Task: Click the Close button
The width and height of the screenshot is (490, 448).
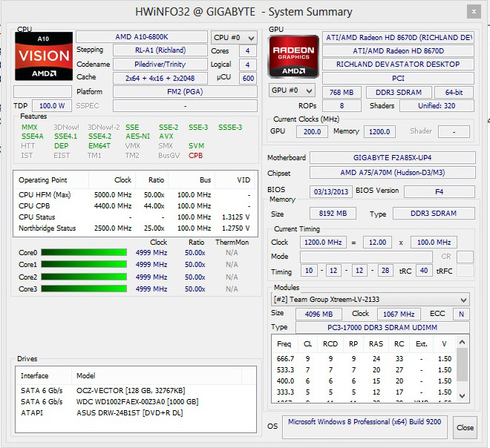Action: 465,427
